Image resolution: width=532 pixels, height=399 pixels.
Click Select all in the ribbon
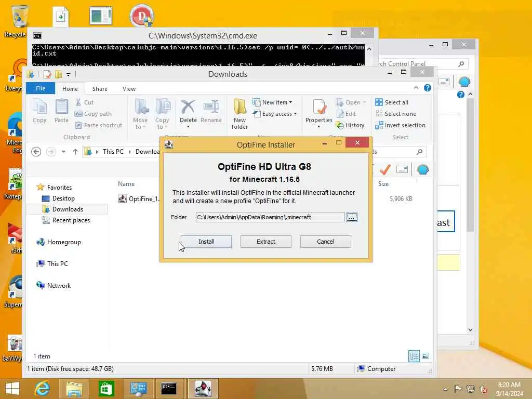tap(392, 102)
